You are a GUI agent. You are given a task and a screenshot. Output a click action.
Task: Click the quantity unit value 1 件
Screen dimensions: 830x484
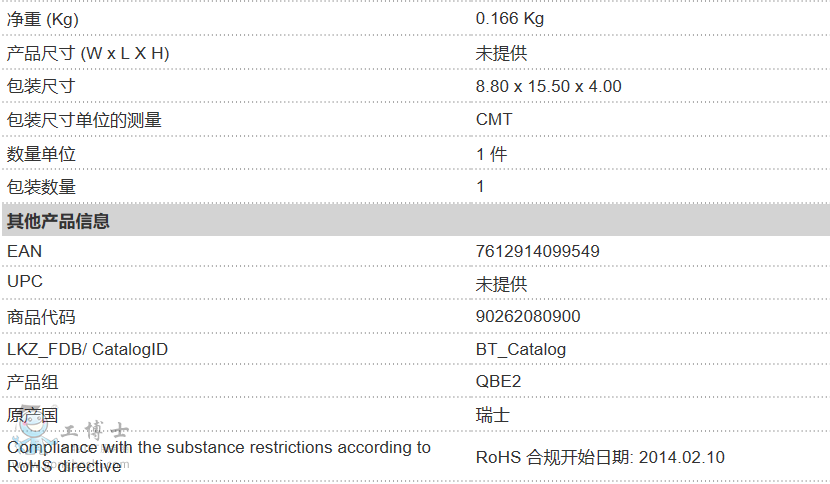[x=491, y=154]
